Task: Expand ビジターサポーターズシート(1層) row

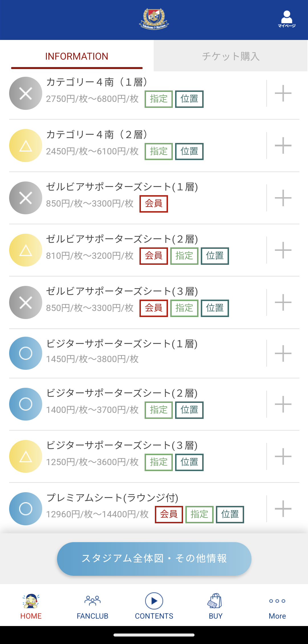Action: pos(283,354)
